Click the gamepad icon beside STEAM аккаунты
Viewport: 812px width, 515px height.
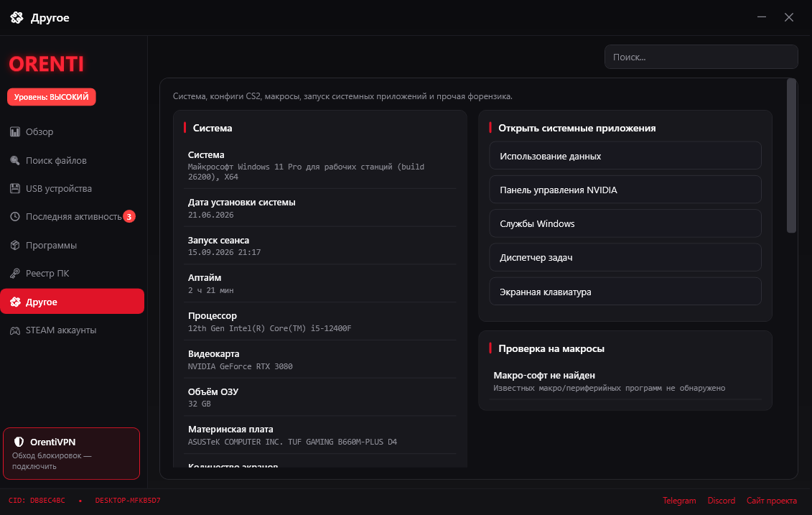(15, 330)
